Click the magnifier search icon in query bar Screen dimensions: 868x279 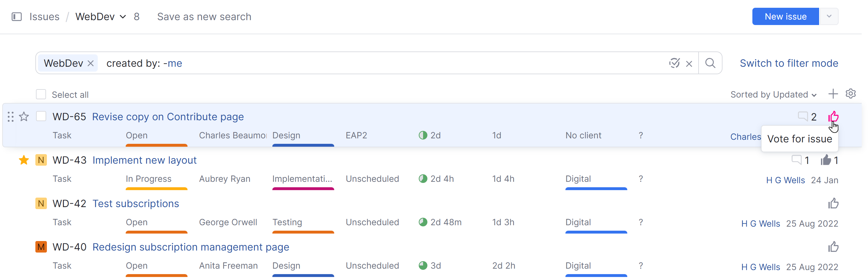coord(710,63)
